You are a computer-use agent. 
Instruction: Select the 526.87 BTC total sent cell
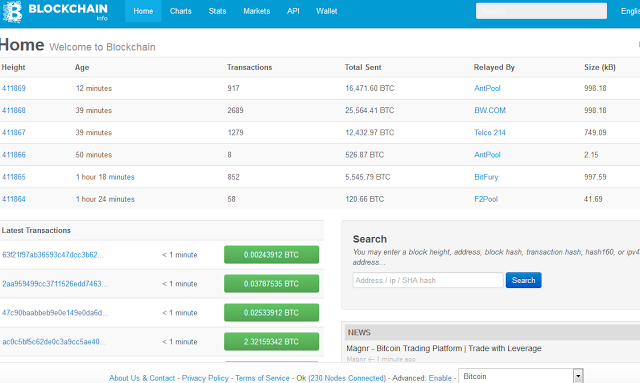click(x=364, y=155)
